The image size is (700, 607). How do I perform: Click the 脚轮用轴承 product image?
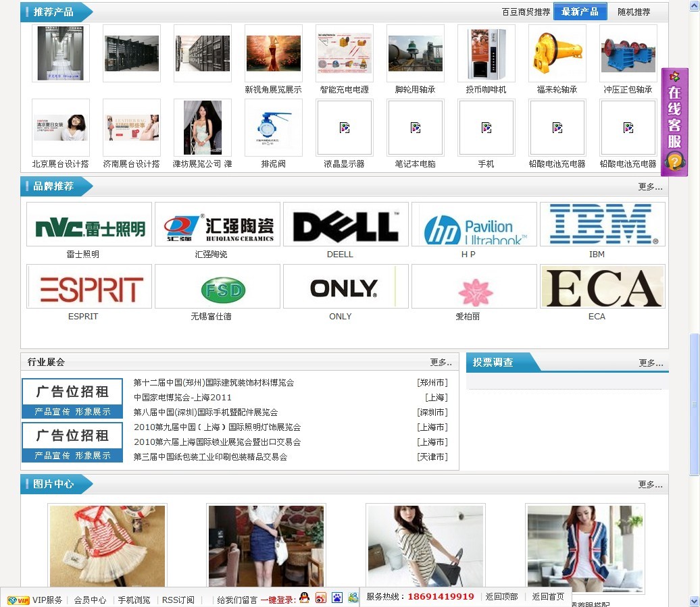415,53
